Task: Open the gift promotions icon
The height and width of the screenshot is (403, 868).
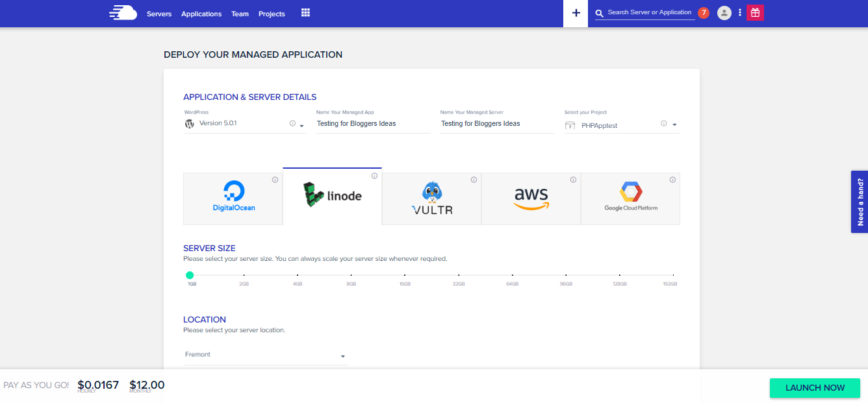Action: tap(754, 12)
